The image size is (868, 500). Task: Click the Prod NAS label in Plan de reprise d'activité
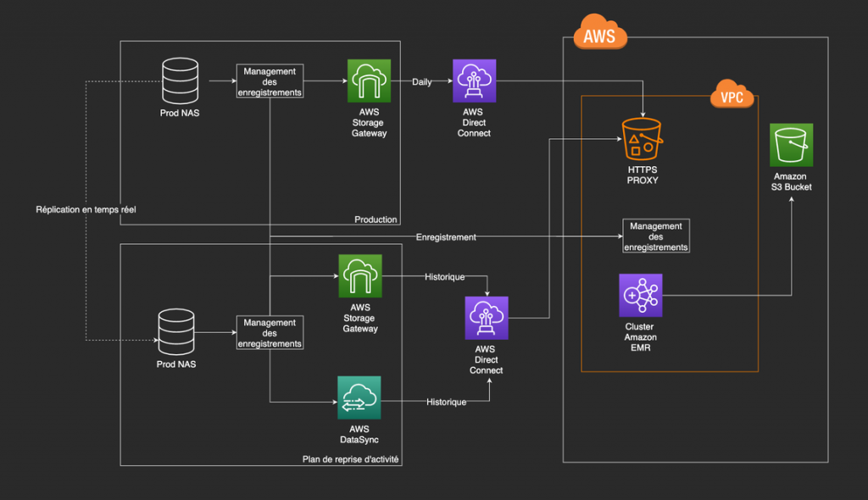click(x=176, y=364)
